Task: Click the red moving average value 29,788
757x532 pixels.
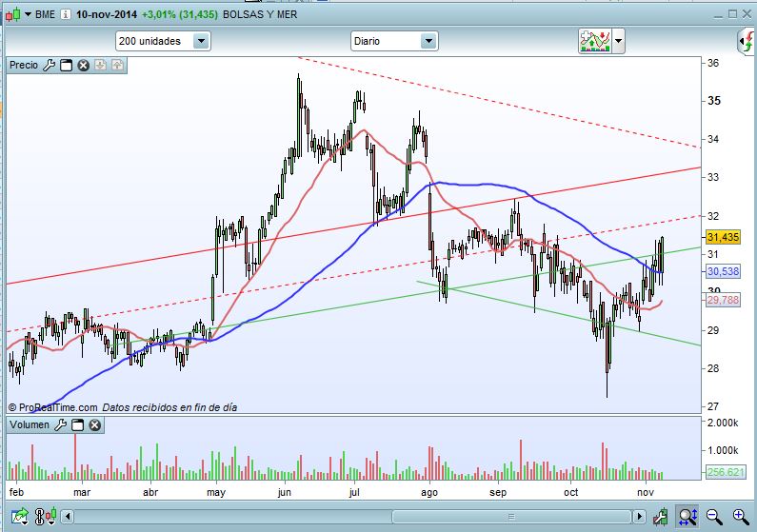Action: coord(723,300)
